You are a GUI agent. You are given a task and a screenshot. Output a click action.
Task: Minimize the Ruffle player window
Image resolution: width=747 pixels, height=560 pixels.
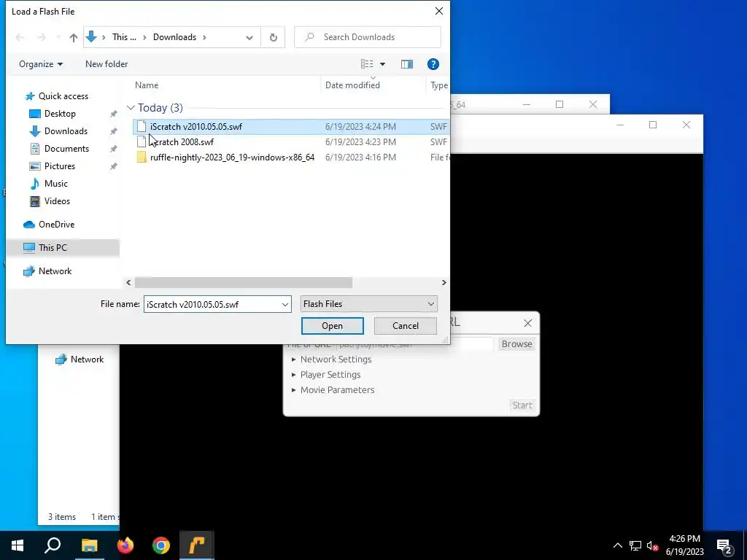coord(620,125)
